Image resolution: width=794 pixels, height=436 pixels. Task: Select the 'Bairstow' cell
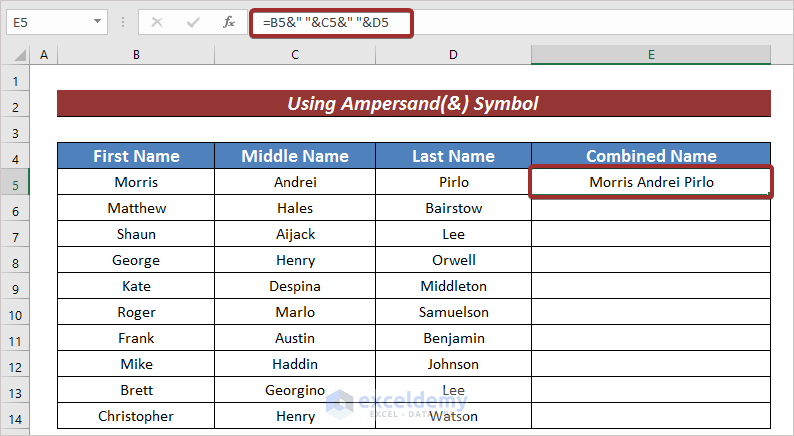[453, 208]
